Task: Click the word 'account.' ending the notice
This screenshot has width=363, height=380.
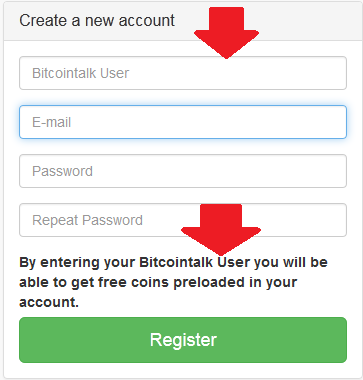Action: pyautogui.click(x=49, y=302)
